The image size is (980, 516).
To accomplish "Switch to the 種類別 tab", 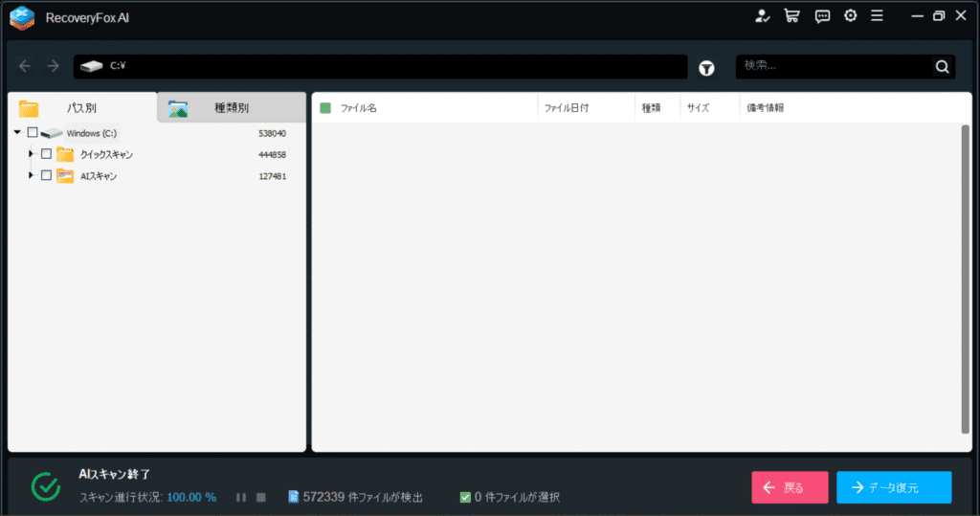I will point(232,107).
